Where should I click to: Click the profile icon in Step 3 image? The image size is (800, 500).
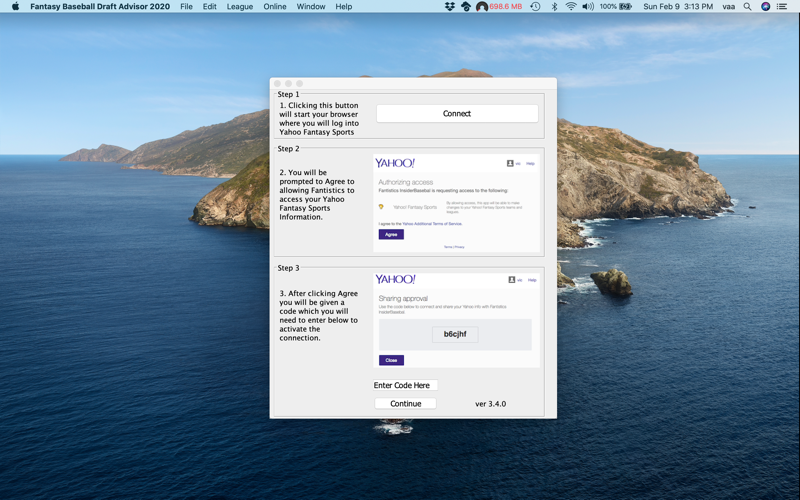pos(512,280)
